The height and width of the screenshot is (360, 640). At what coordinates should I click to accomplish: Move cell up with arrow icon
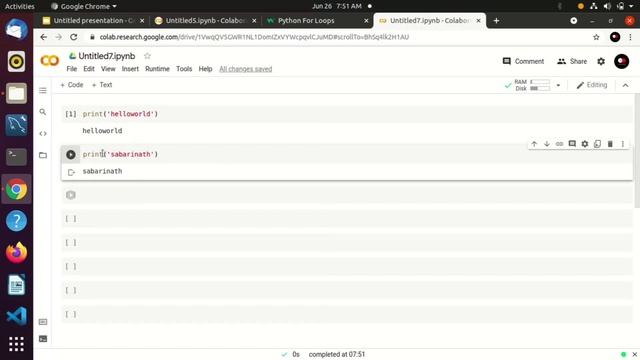pyautogui.click(x=534, y=144)
